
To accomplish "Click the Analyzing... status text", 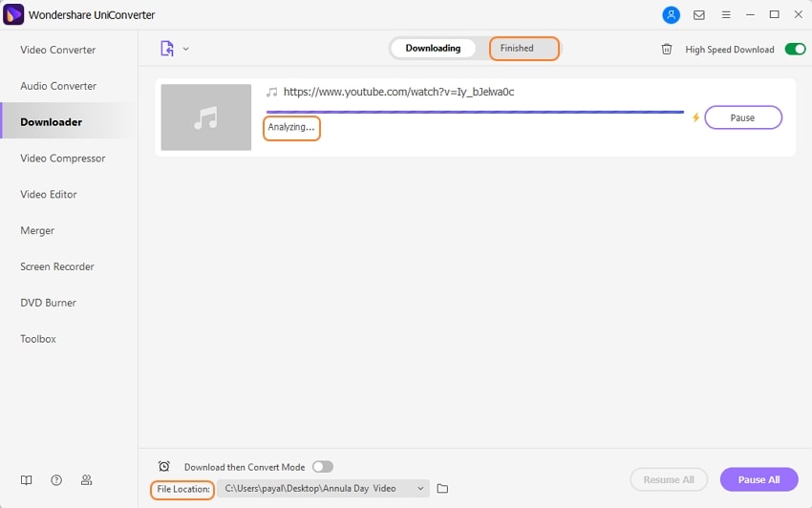I will point(291,127).
